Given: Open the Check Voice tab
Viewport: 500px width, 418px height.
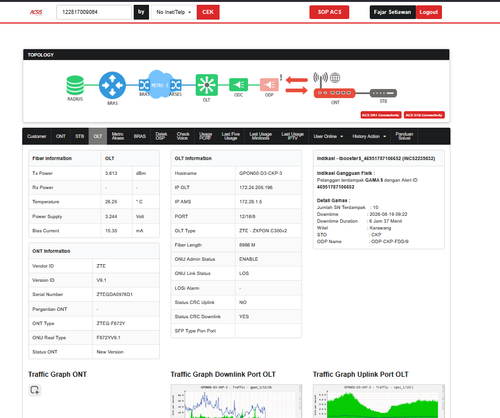Looking at the screenshot, I should click(183, 136).
